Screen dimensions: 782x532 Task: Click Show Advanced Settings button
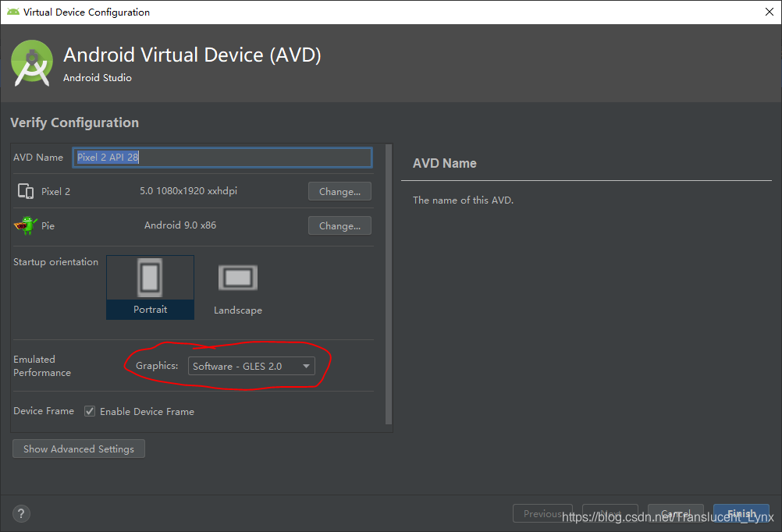(79, 449)
